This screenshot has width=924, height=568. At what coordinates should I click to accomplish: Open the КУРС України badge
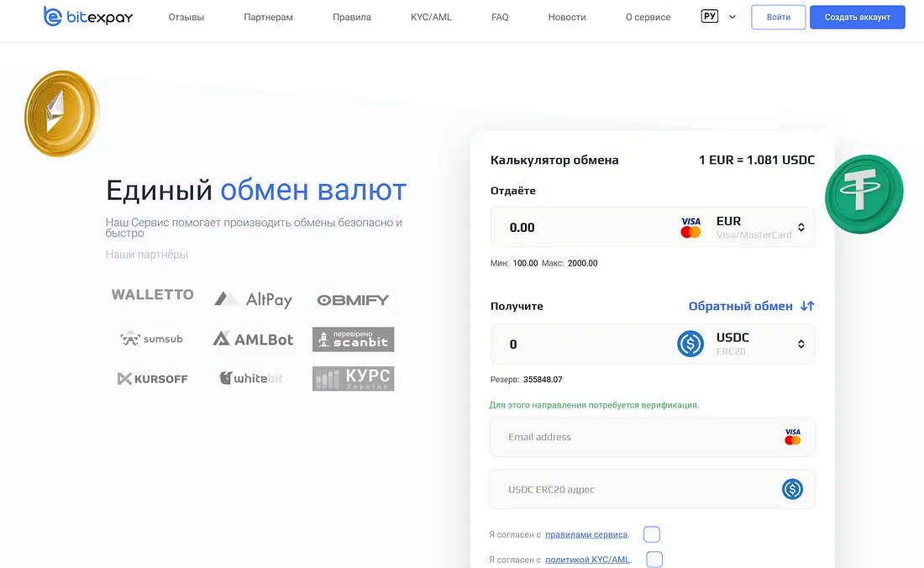click(353, 379)
